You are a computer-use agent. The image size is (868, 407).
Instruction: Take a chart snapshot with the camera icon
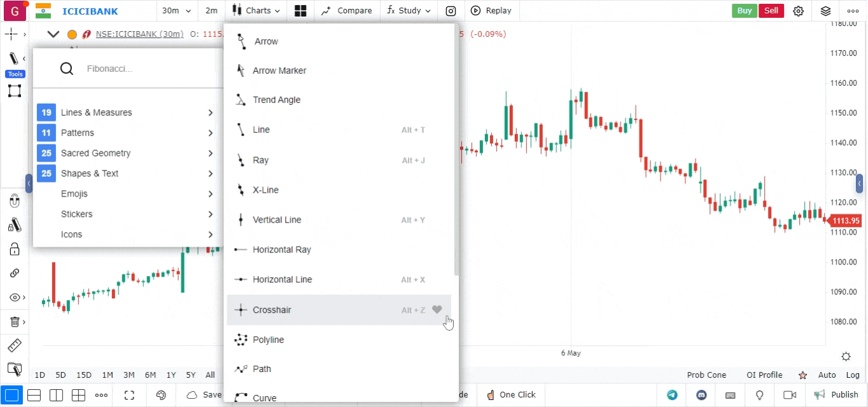click(451, 10)
